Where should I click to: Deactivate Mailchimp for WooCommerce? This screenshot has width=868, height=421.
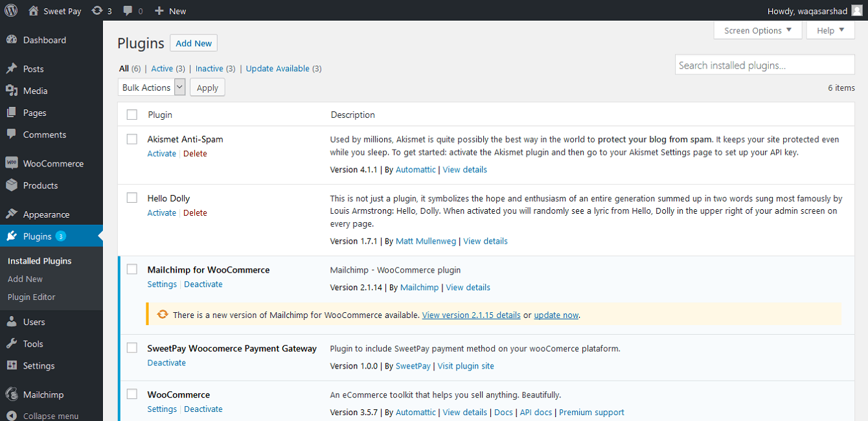[x=203, y=284]
